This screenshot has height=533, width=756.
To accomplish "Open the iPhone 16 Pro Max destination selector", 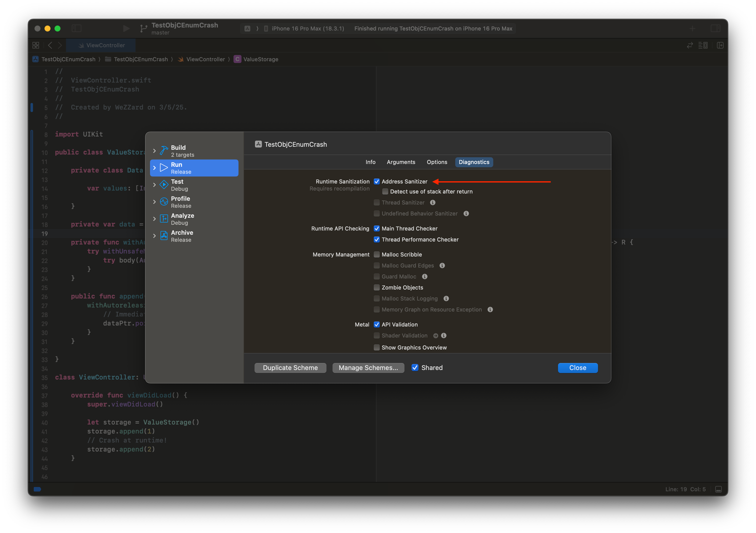I will pyautogui.click(x=304, y=29).
